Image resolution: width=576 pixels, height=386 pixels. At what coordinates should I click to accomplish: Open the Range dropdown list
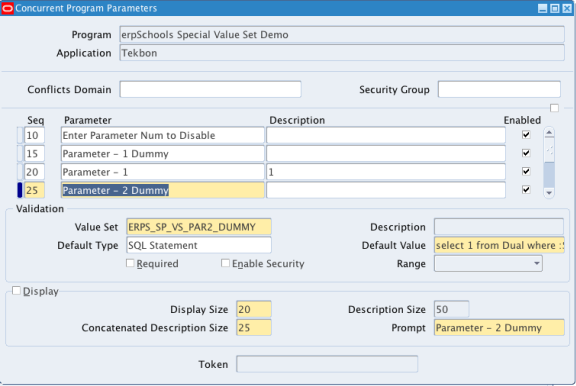point(537,263)
